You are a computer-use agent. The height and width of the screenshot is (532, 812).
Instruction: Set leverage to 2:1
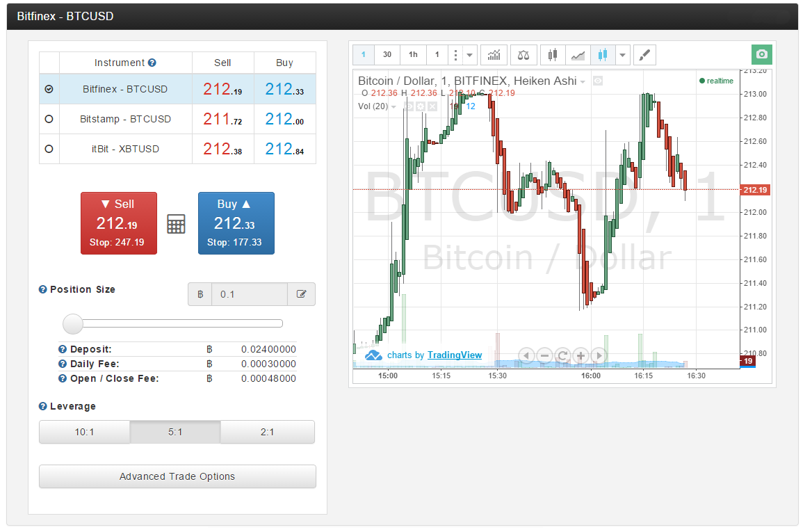click(267, 432)
